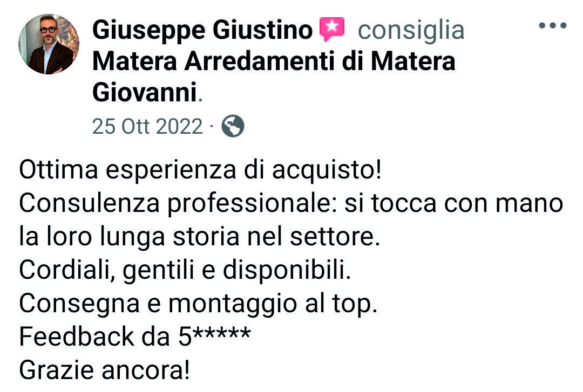Click the words Consulenza professionale
Screen dimensions: 583x392
tap(178, 204)
